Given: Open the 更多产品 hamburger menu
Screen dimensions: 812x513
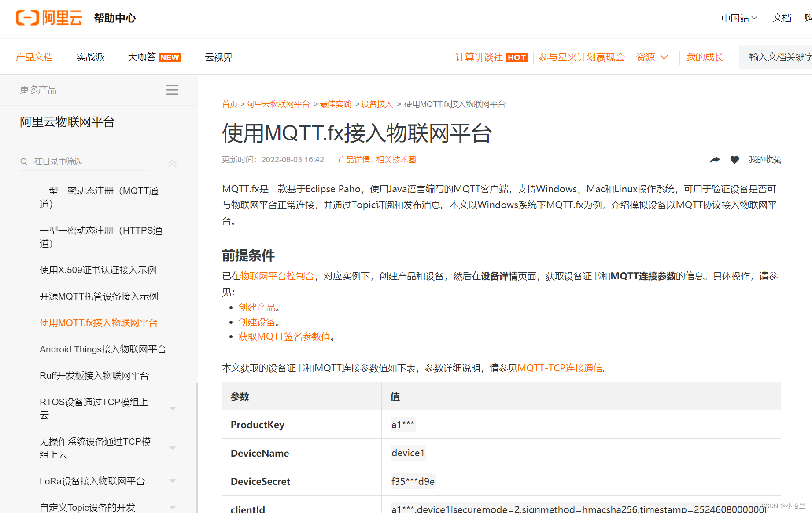Looking at the screenshot, I should point(172,89).
